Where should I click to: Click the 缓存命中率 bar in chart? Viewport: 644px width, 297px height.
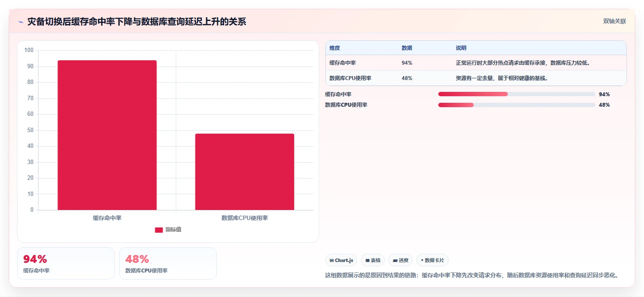click(107, 135)
